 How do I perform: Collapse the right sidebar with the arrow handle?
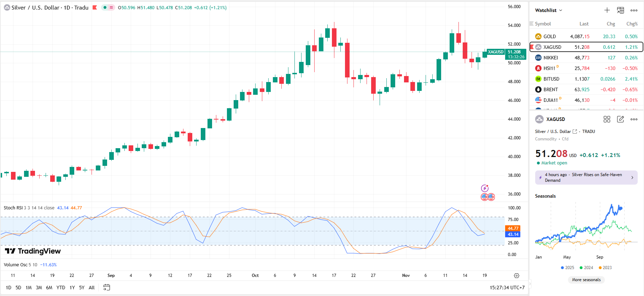coord(530,284)
